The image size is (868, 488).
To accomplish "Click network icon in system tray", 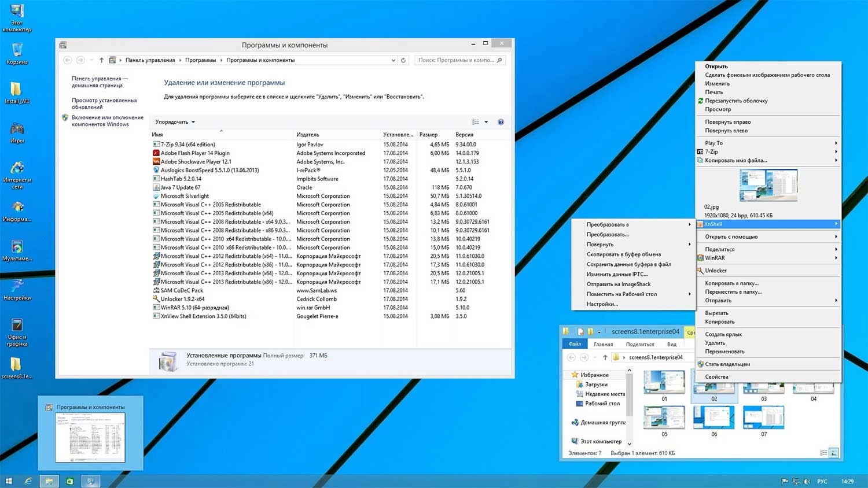I will 796,481.
